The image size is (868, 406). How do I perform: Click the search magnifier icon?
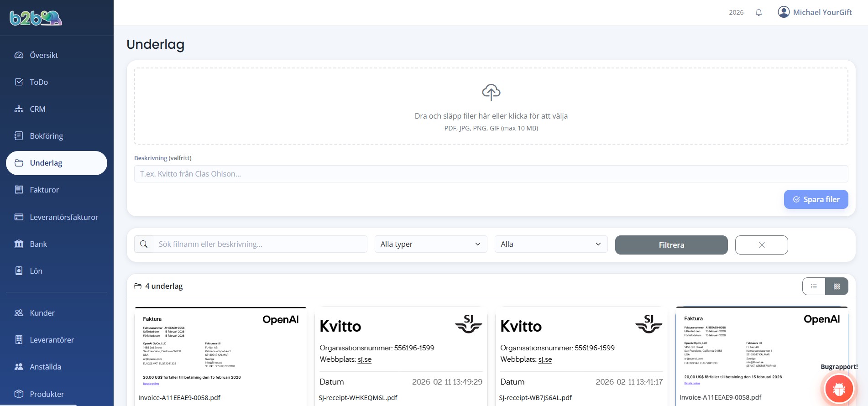pos(144,244)
